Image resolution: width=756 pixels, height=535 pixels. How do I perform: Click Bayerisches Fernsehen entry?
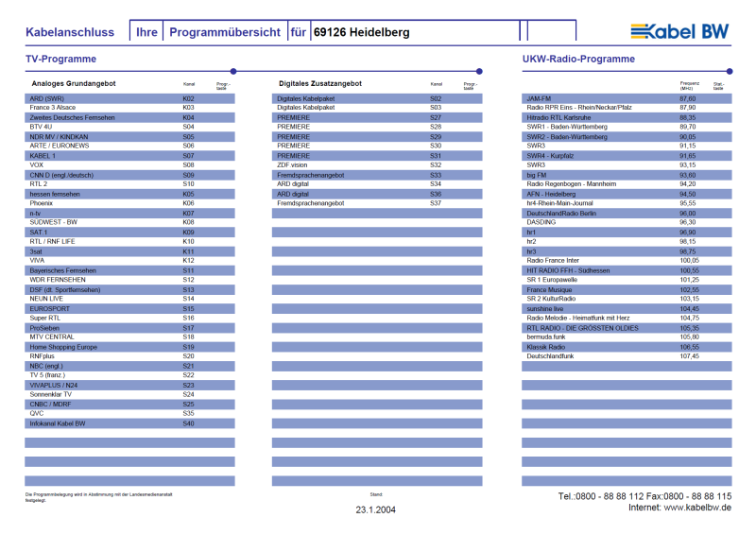(129, 270)
